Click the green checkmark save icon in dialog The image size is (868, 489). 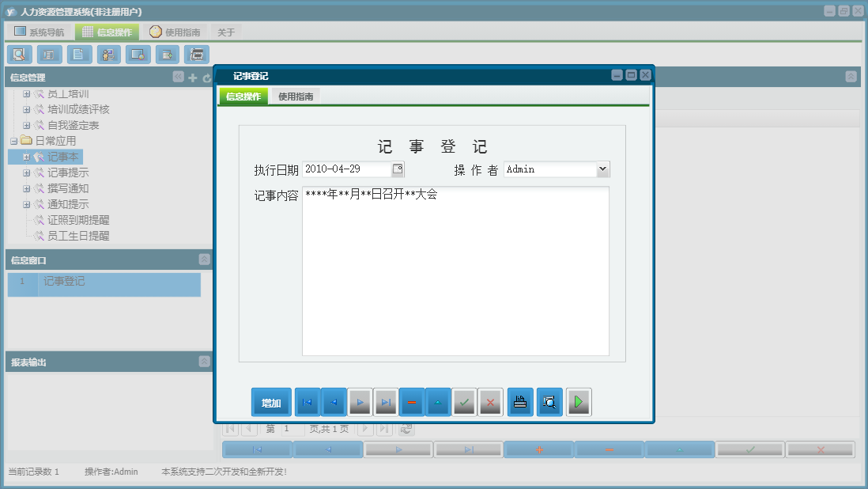pos(465,402)
